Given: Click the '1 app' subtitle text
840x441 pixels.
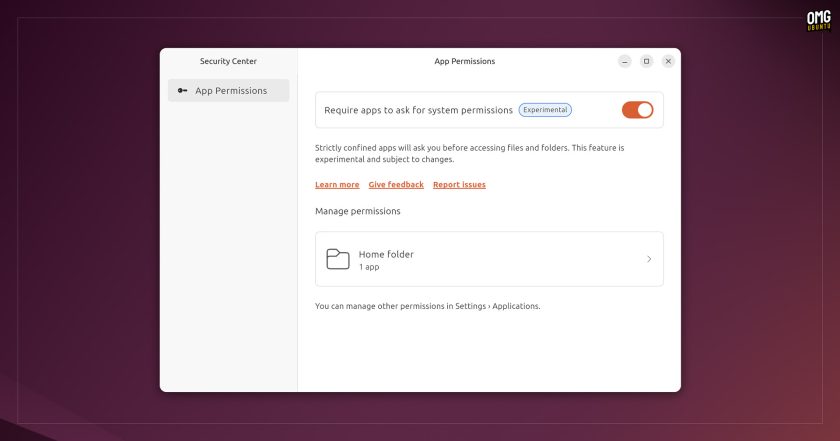Looking at the screenshot, I should coord(369,267).
